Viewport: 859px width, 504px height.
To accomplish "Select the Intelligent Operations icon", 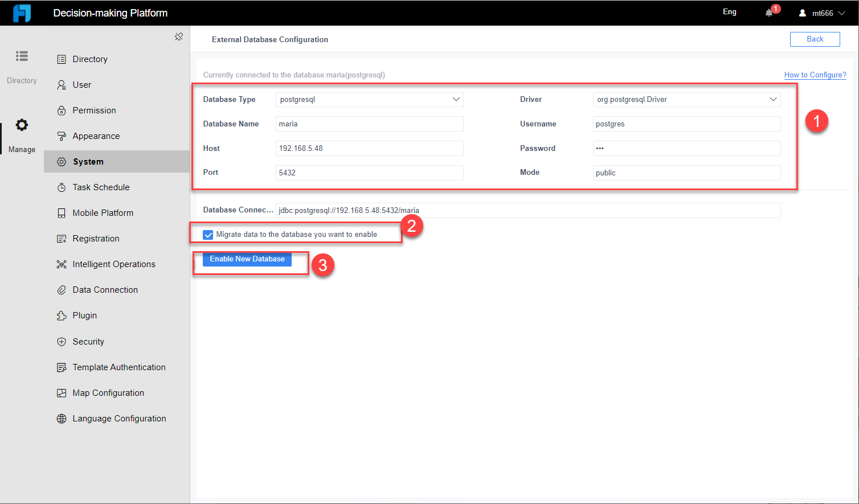I will tap(62, 264).
